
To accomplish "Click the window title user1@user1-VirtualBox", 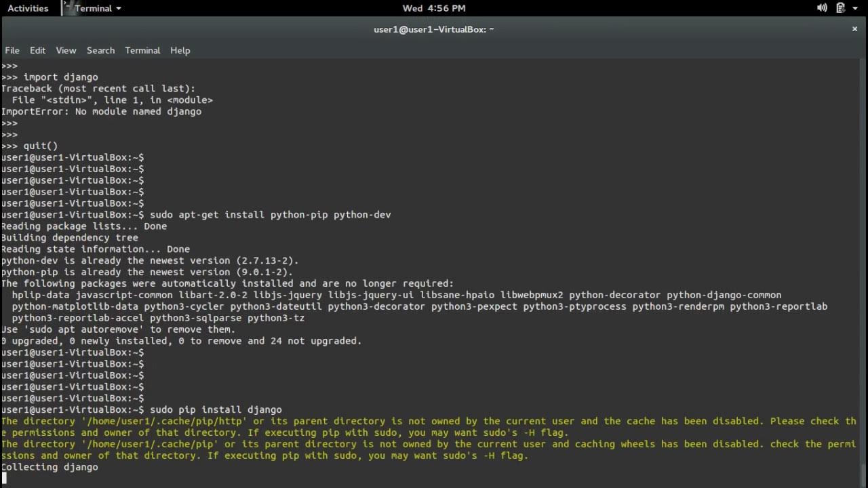I will (x=434, y=29).
